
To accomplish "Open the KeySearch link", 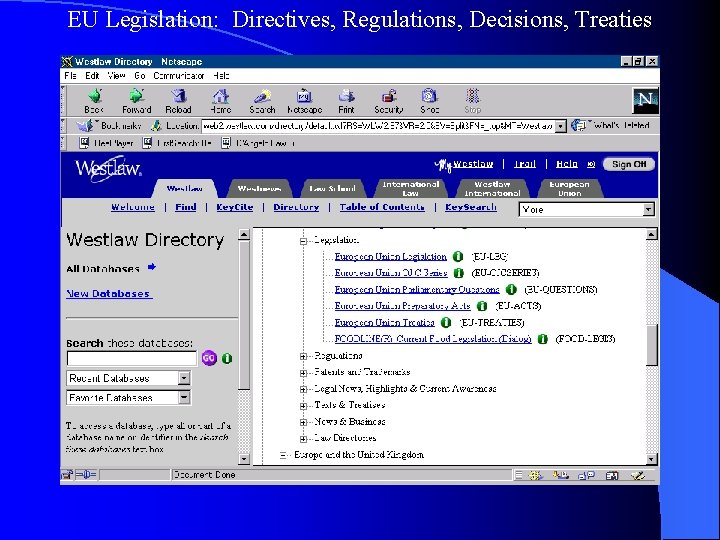I will click(x=471, y=207).
